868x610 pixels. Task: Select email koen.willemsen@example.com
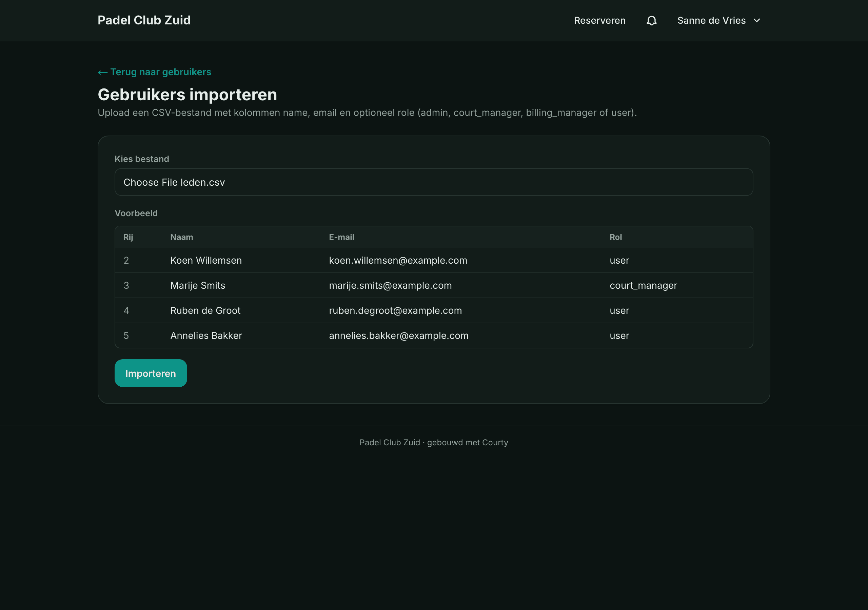coord(398,260)
